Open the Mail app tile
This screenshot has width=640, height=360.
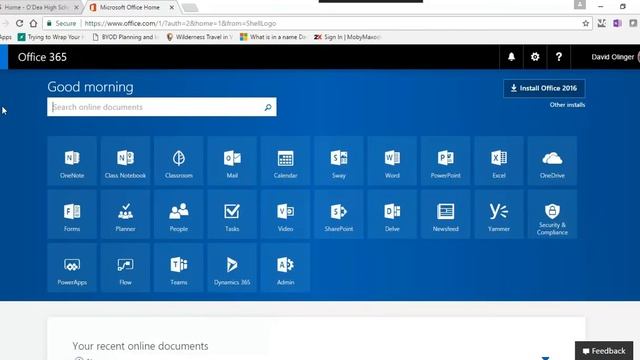tap(232, 161)
